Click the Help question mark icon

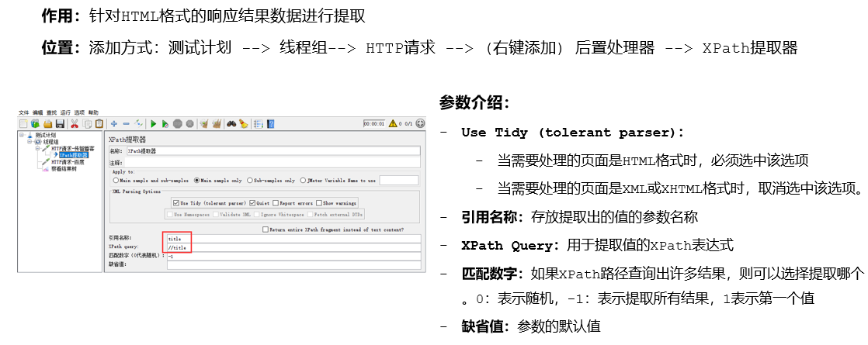[271, 124]
